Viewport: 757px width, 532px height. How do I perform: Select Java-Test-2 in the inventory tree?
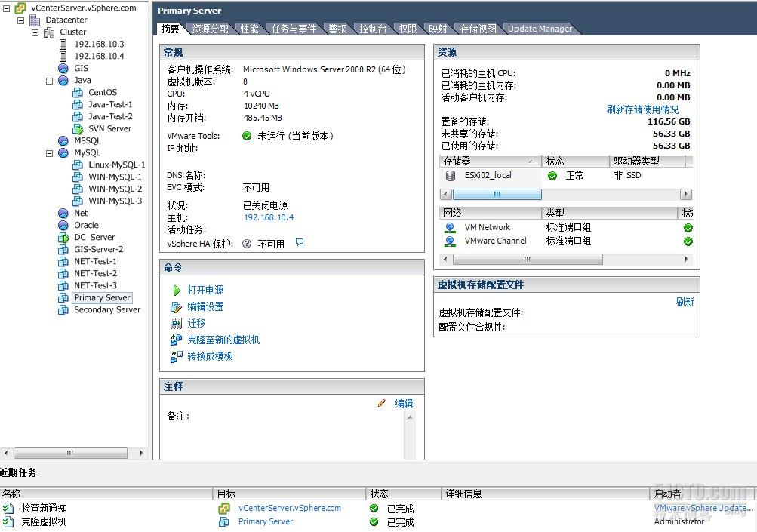110,116
